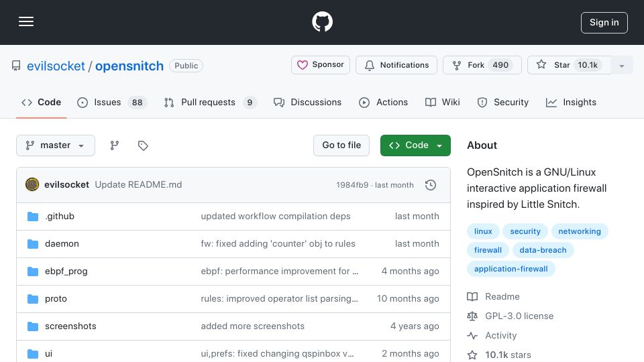Viewport: 644px width, 362px height.
Task: Fork the repository
Action: pos(482,65)
